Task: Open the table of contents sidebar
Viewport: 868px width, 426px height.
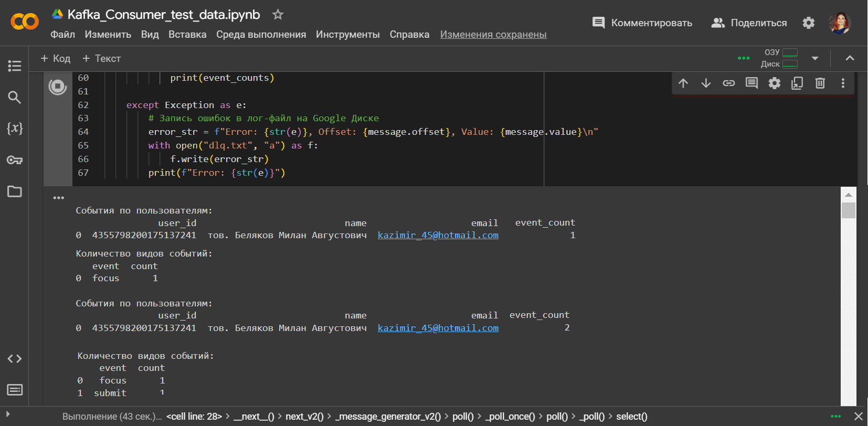Action: pyautogui.click(x=15, y=66)
